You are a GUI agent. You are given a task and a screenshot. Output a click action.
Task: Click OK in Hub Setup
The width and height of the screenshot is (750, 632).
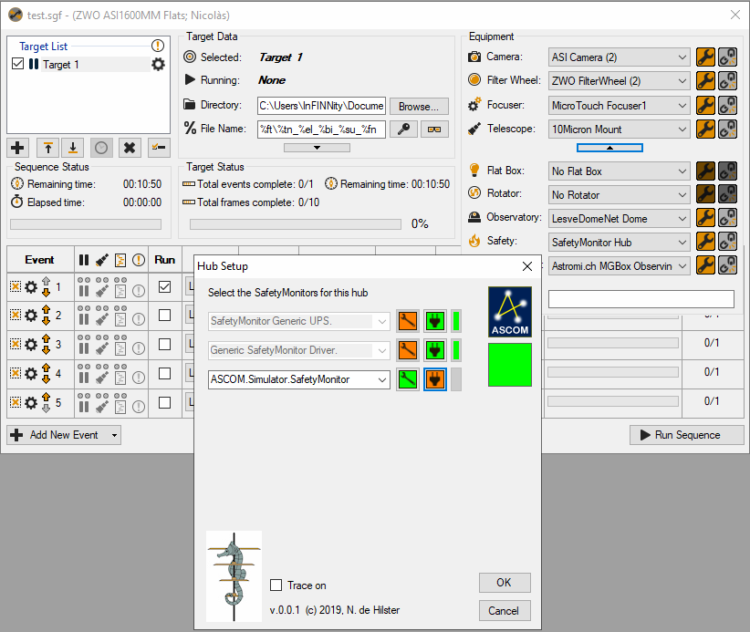pyautogui.click(x=505, y=582)
